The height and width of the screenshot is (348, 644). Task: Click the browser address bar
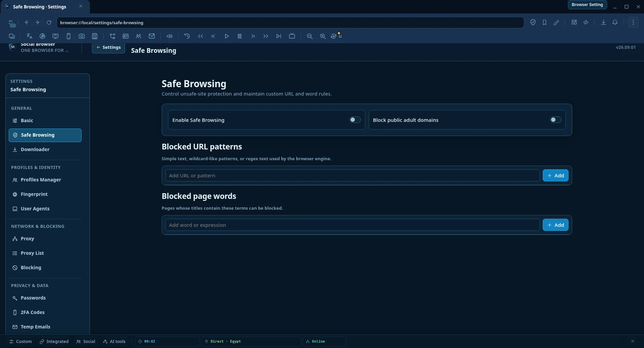tap(290, 23)
